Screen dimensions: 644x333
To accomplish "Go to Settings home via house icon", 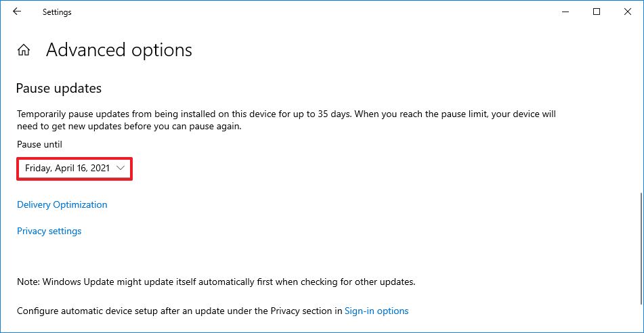I will coord(24,50).
